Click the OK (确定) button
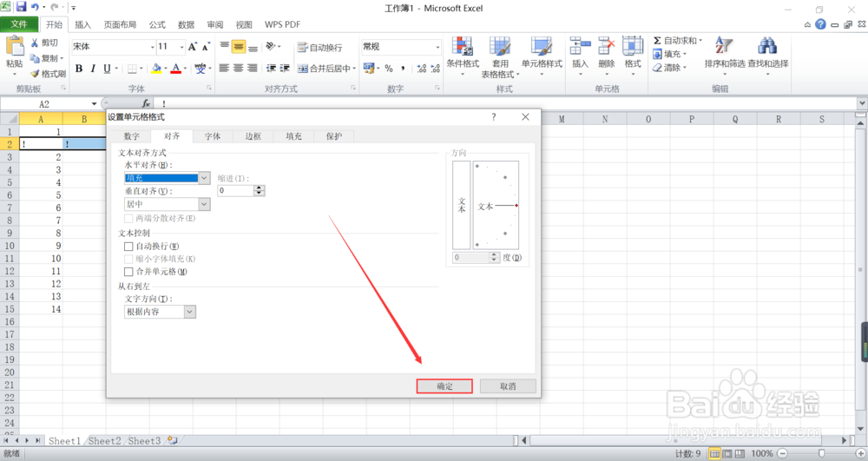Viewport: 868px width, 461px height. [x=444, y=386]
